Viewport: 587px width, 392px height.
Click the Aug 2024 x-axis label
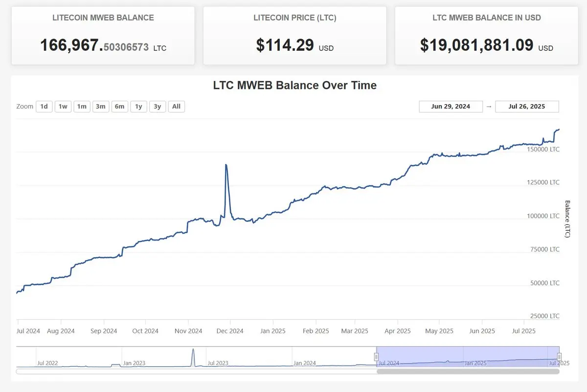click(x=61, y=331)
